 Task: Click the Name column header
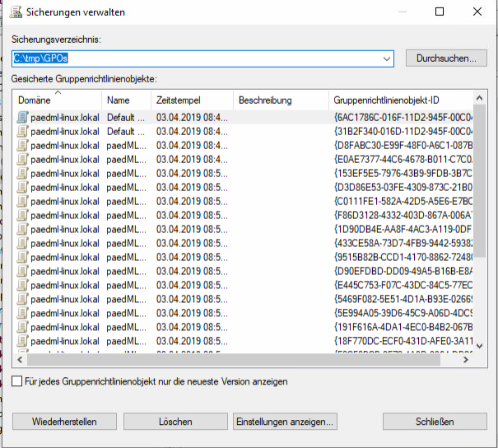tap(123, 100)
